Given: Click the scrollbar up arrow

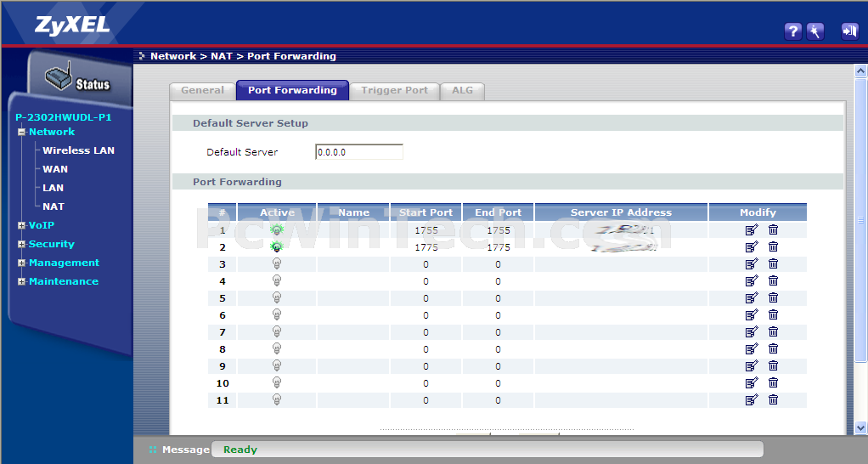Looking at the screenshot, I should coord(860,71).
